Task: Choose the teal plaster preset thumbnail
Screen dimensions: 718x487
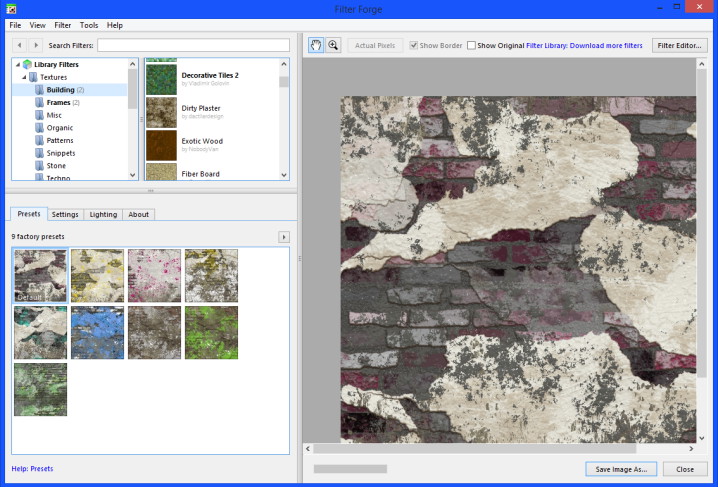Action: click(40, 333)
